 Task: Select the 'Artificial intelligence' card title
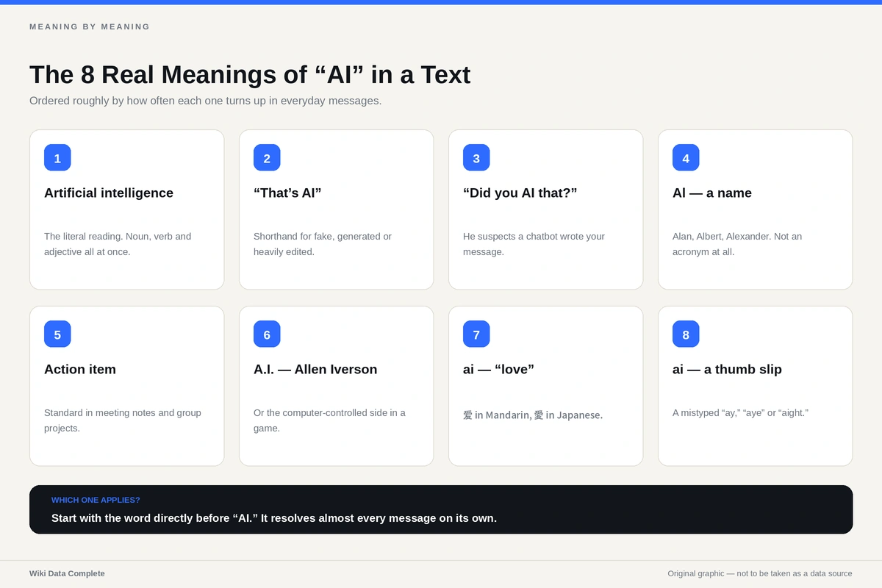point(109,193)
